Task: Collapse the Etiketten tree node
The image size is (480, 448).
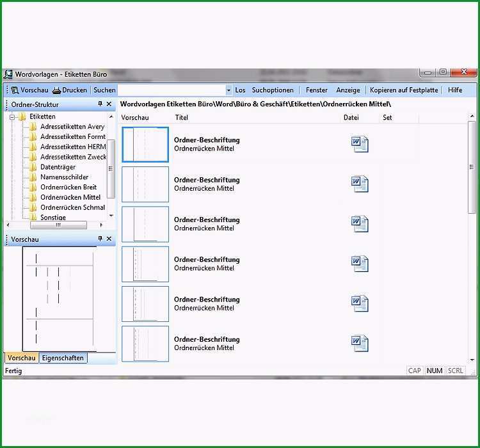Action: (12, 117)
